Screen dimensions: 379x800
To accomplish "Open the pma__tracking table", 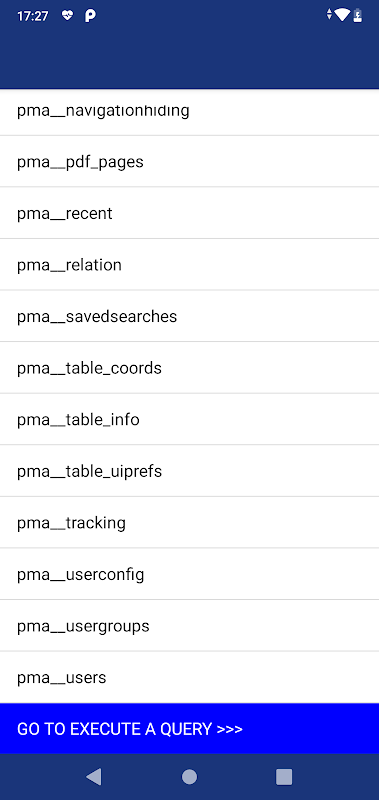I will click(189, 522).
